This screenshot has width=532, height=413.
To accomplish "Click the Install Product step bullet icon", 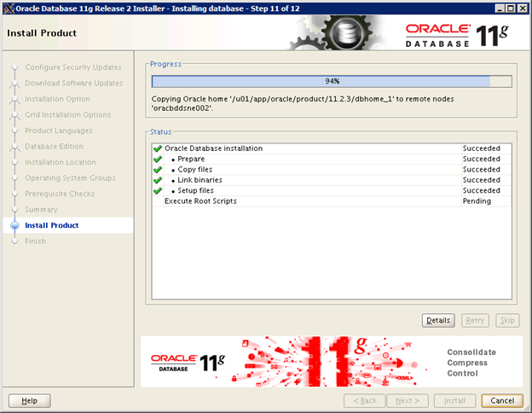I will click(x=14, y=225).
